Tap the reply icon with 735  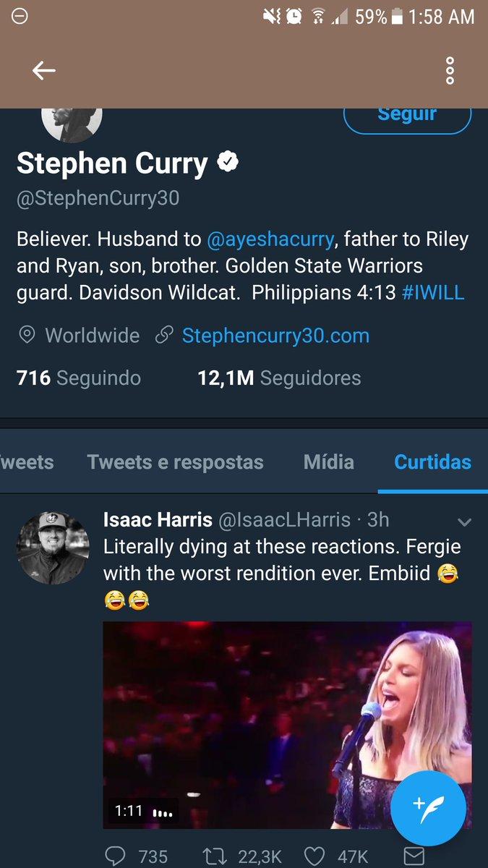click(x=116, y=856)
